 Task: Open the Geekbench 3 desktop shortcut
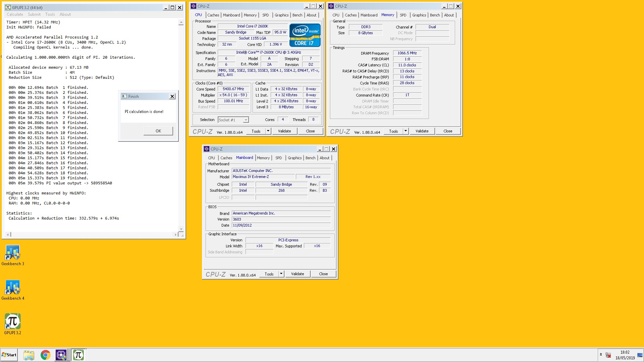click(12, 255)
